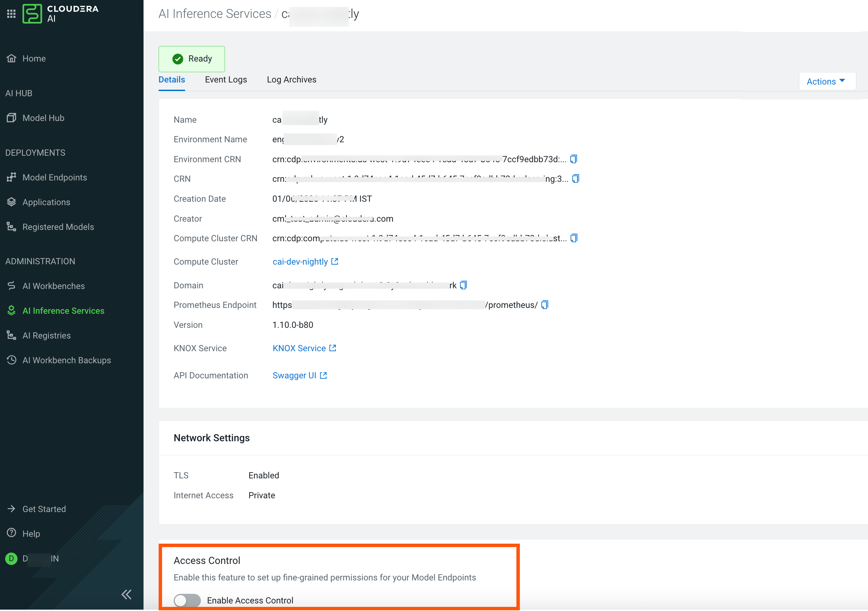Switch to the Log Archives tab
868x611 pixels.
(x=291, y=80)
